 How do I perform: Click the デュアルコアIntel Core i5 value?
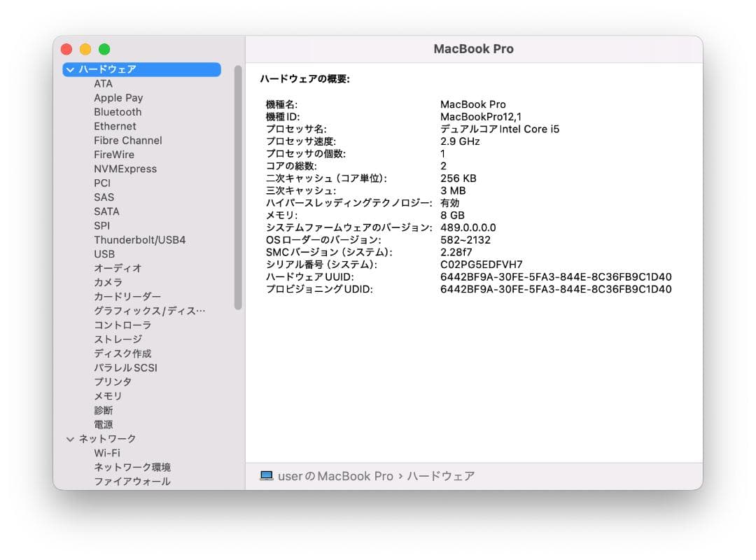click(x=500, y=129)
